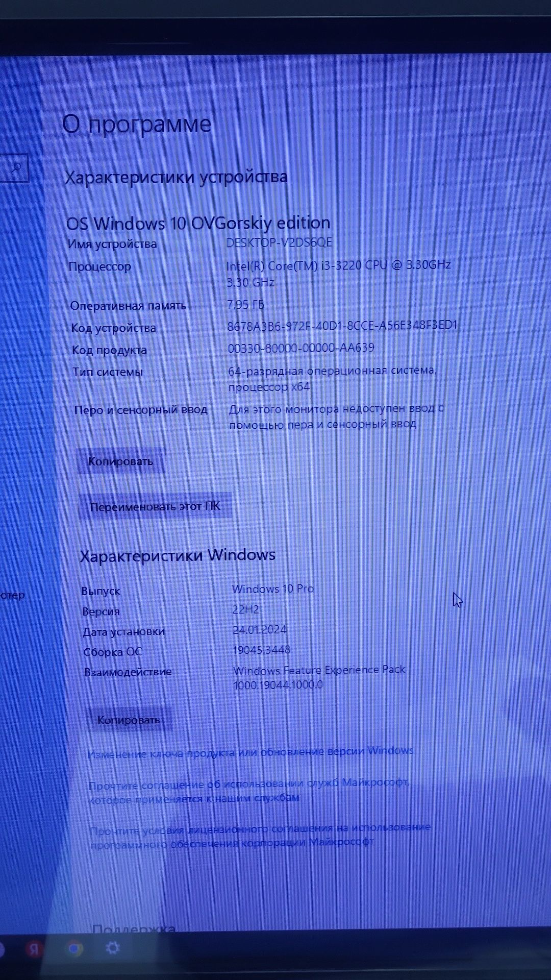Click the Выпуск label
Screen dimensions: 551x980
(101, 591)
